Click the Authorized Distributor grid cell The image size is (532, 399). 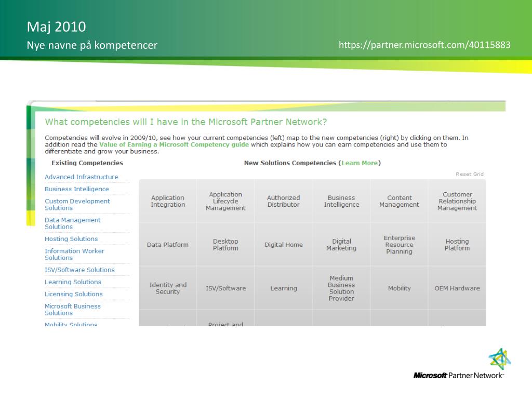click(x=283, y=201)
